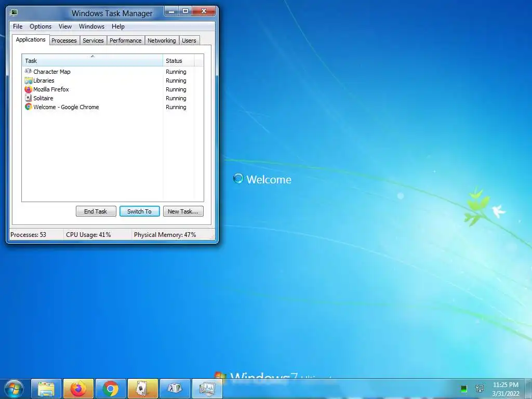
Task: Open the Windows Start orb
Action: pyautogui.click(x=14, y=389)
